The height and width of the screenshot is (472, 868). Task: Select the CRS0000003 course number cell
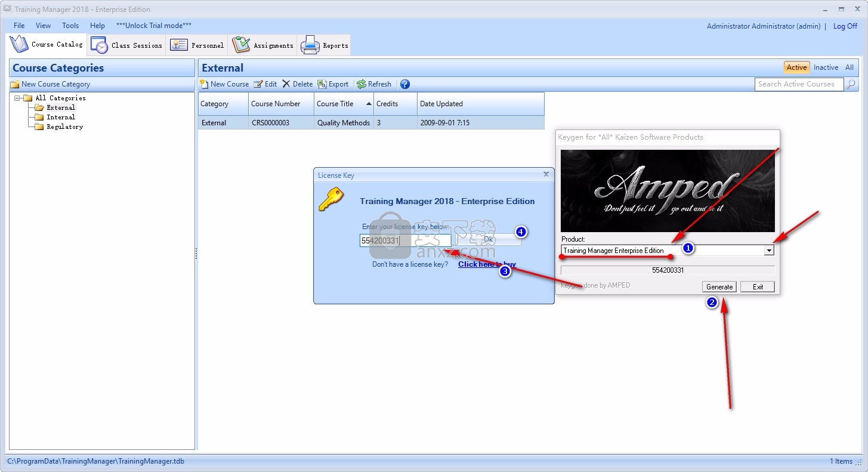(281, 123)
